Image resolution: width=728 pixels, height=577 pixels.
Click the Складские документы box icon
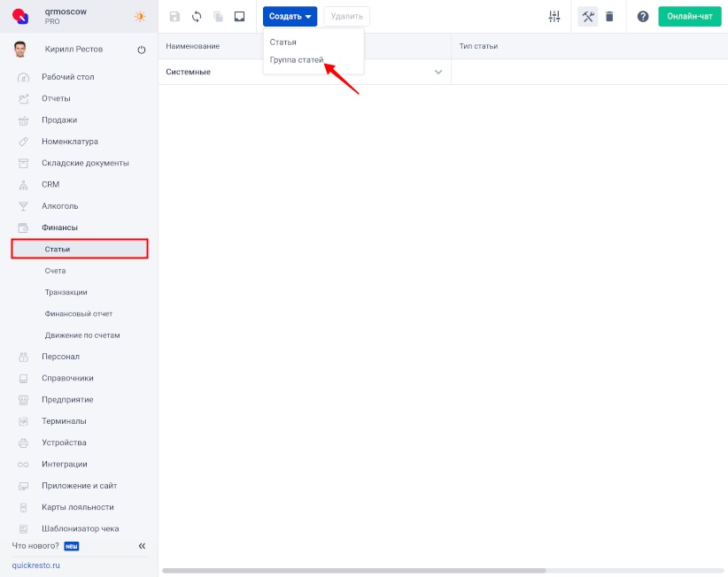point(23,163)
